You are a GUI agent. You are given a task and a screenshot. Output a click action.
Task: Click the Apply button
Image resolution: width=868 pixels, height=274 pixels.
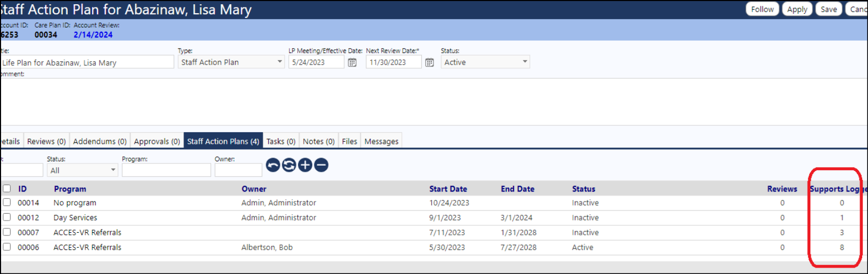[x=797, y=9]
